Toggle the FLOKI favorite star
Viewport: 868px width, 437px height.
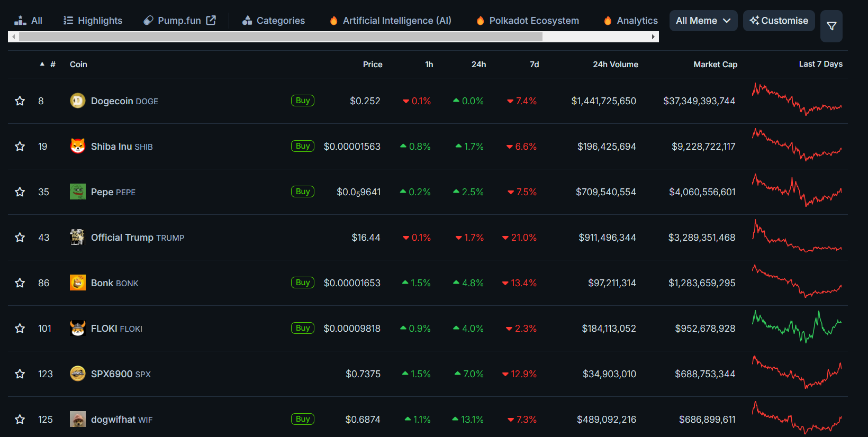pos(20,328)
